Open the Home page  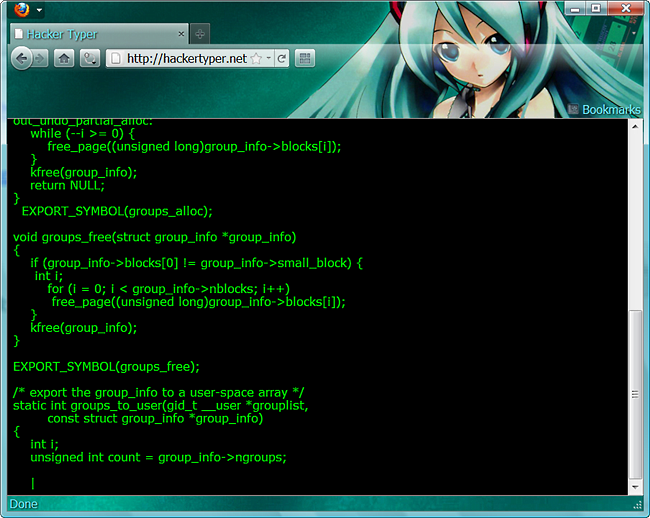[x=64, y=59]
